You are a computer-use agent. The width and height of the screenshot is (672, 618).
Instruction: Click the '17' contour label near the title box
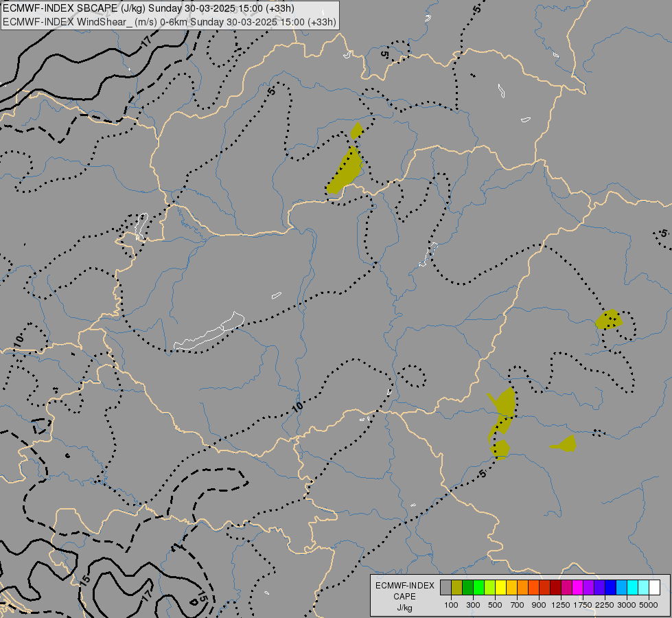pos(146,42)
